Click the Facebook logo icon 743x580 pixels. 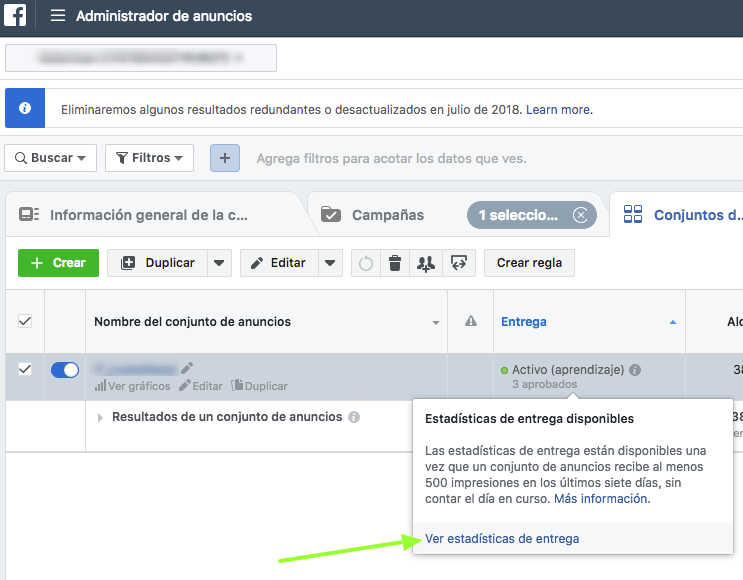[15, 15]
